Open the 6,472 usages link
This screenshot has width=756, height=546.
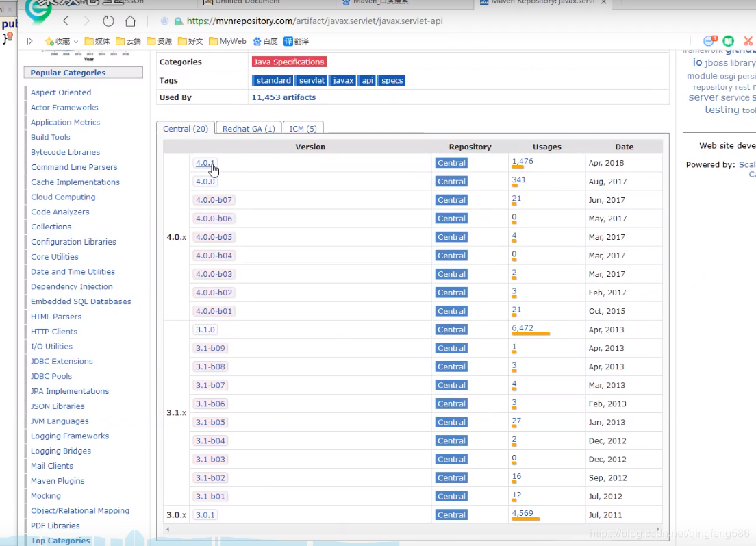pos(522,328)
